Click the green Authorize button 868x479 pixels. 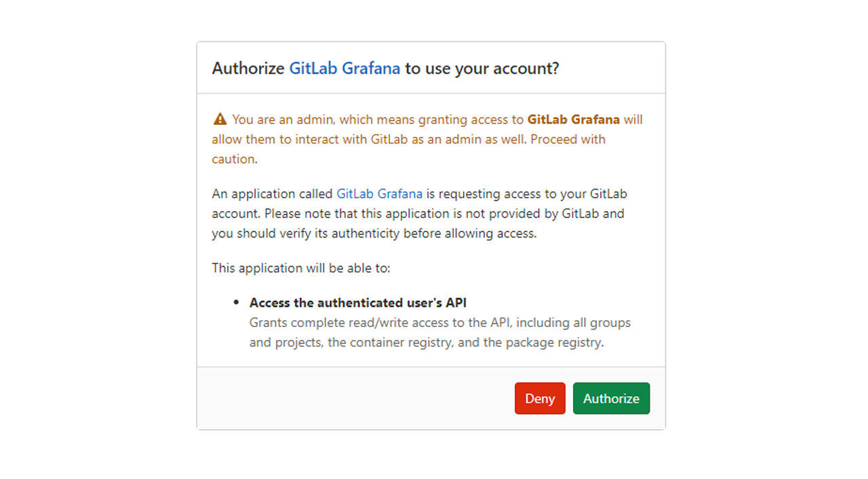(611, 398)
